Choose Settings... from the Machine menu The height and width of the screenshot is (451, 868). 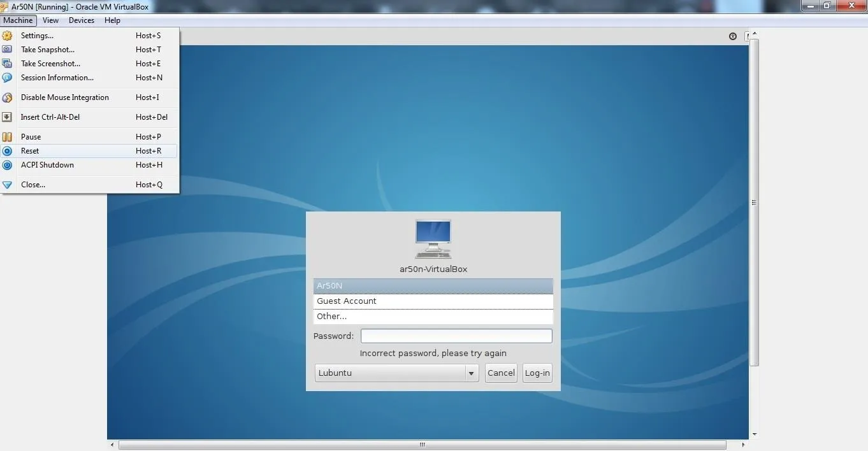89,36
